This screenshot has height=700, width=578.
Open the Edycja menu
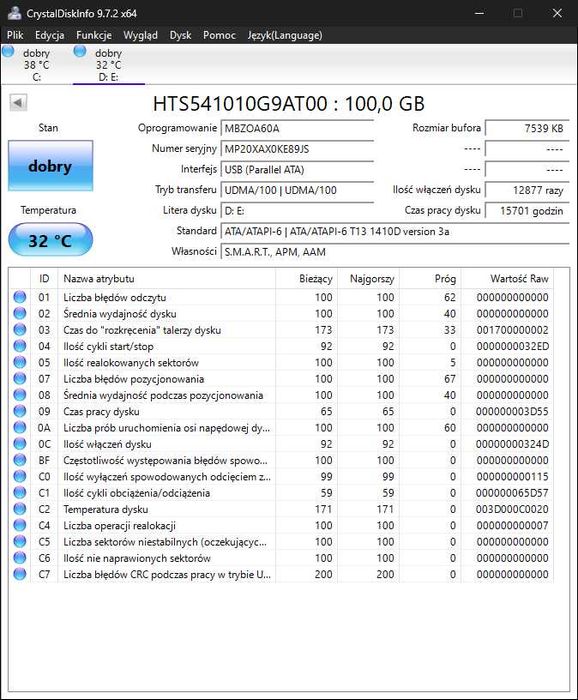(x=50, y=35)
